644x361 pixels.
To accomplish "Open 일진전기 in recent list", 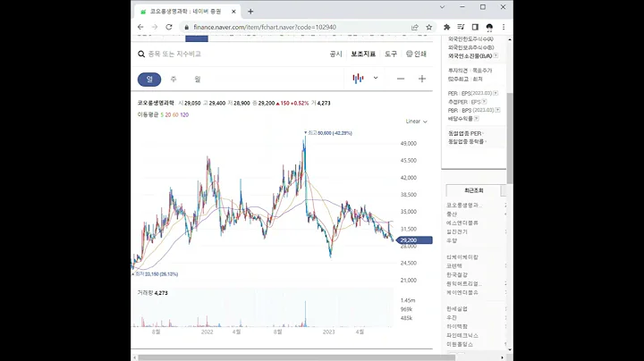I will click(457, 231).
